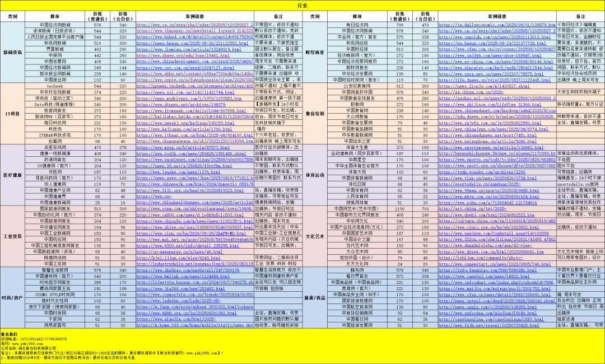605x364 pixels.
Task: Select the 21世纪教育网 media cell
Action: [x=357, y=86]
